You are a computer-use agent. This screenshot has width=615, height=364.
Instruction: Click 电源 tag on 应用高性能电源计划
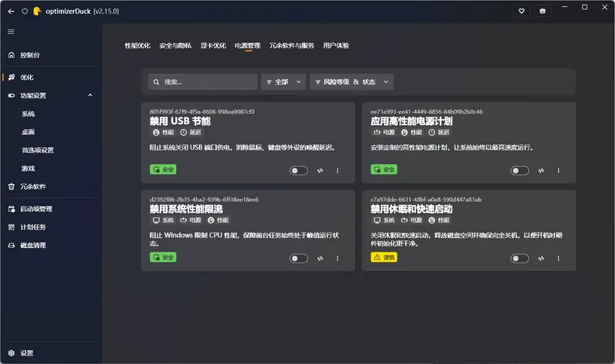(384, 132)
